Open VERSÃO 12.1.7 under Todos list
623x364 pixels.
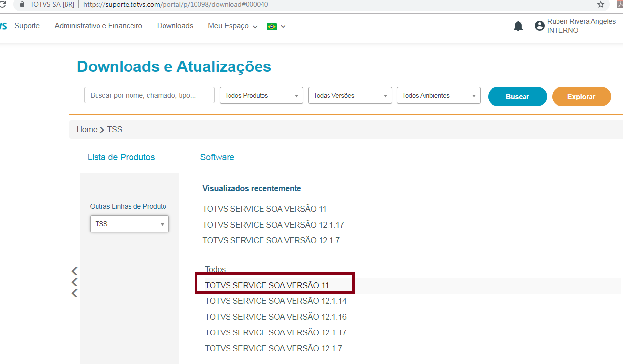pyautogui.click(x=274, y=348)
